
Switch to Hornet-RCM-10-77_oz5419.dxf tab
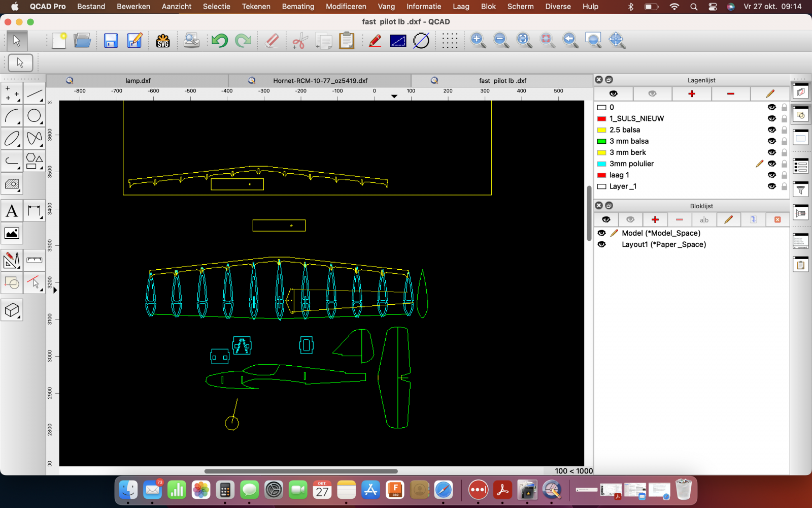point(320,80)
